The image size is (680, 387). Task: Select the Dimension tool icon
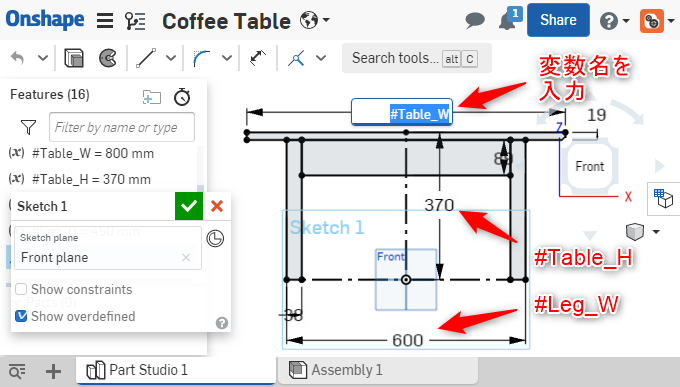tap(258, 58)
